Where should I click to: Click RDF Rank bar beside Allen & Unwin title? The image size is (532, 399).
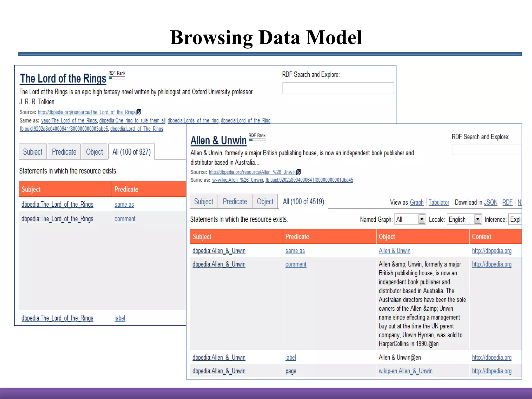point(257,140)
